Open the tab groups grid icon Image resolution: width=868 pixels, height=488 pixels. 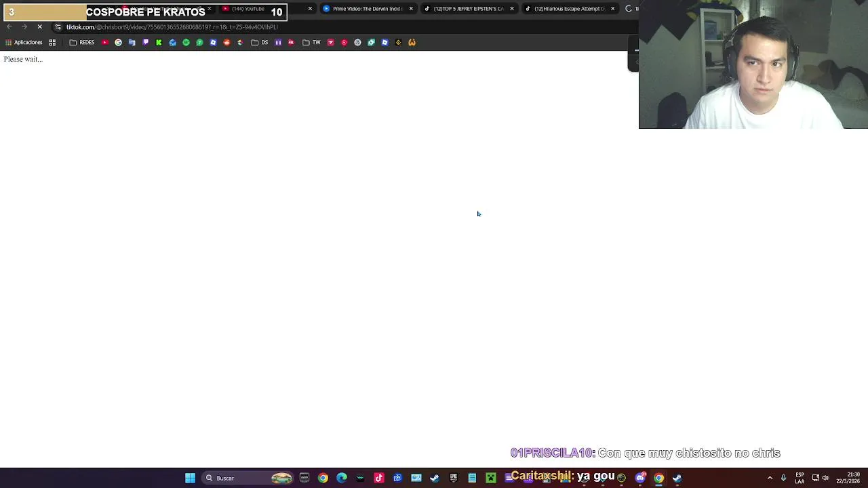coord(52,43)
